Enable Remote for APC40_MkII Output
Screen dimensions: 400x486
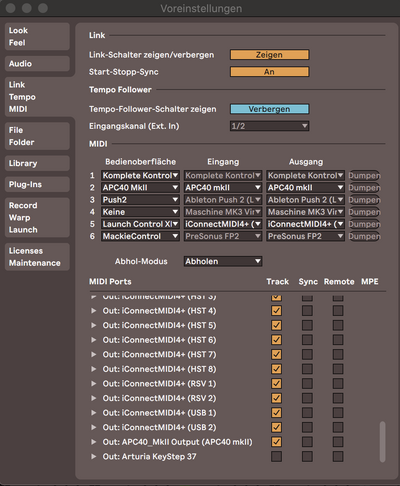click(x=338, y=442)
